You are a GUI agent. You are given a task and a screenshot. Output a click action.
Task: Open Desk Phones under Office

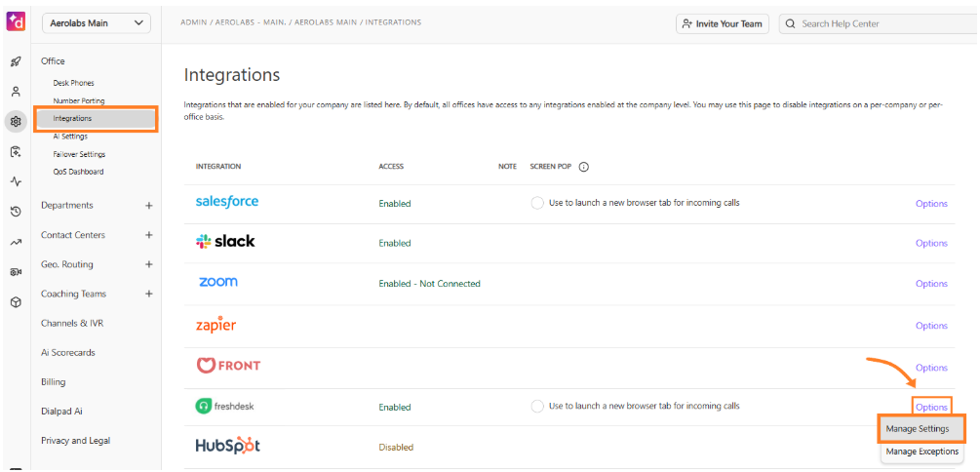pos(74,83)
